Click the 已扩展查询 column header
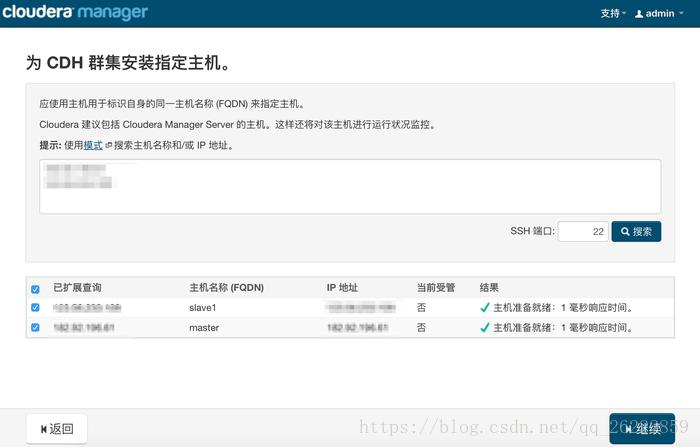Image resolution: width=700 pixels, height=447 pixels. (77, 288)
